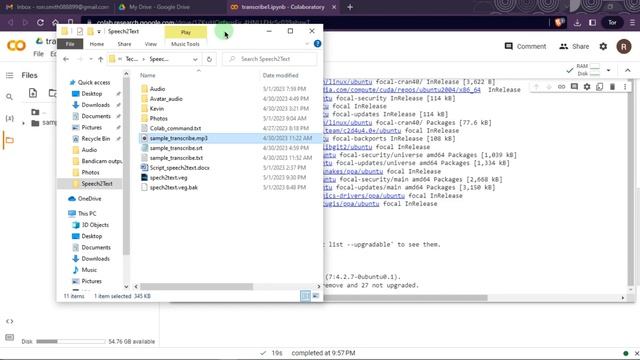The width and height of the screenshot is (640, 360).
Task: Open the View ribbon tab
Action: click(151, 44)
